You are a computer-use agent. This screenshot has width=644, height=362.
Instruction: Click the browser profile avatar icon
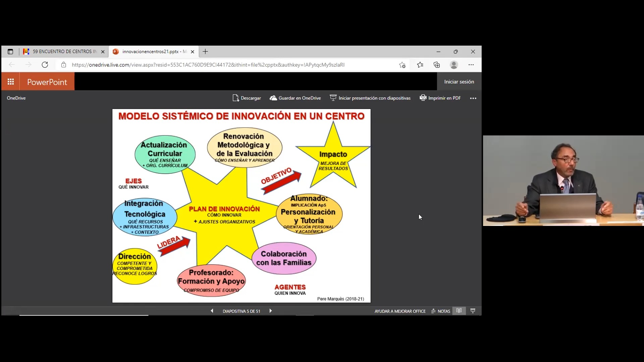454,65
